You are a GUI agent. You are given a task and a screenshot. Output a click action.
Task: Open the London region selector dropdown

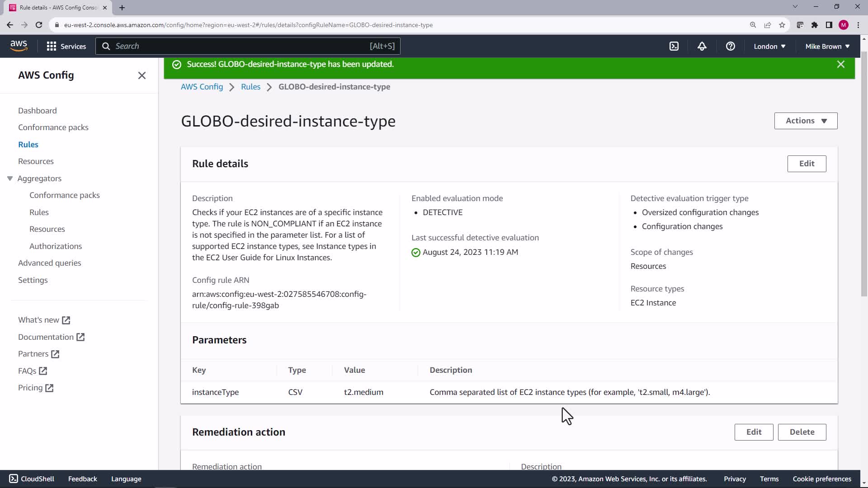click(x=769, y=46)
